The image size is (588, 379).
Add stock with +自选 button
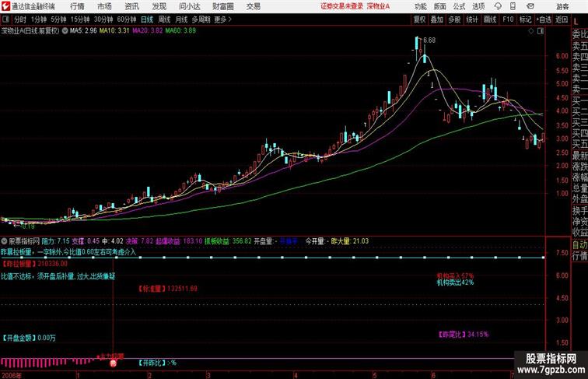coord(544,19)
